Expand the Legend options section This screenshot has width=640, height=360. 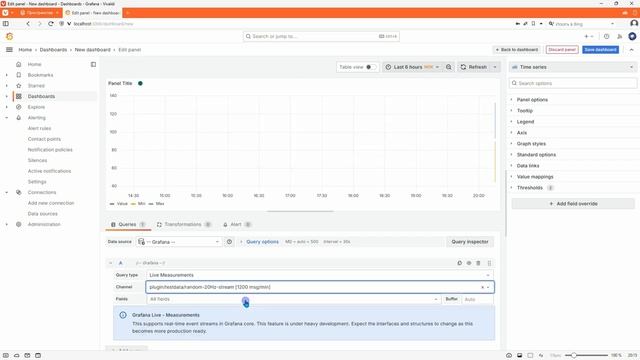525,122
